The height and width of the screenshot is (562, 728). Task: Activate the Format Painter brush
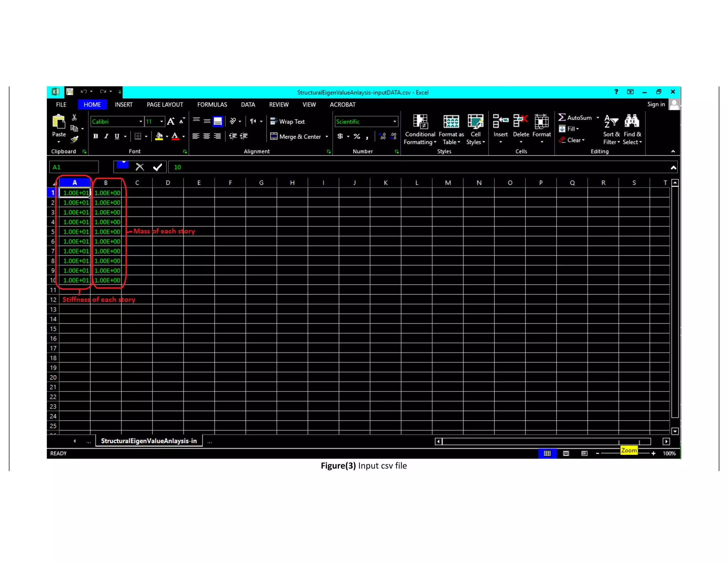pos(74,140)
